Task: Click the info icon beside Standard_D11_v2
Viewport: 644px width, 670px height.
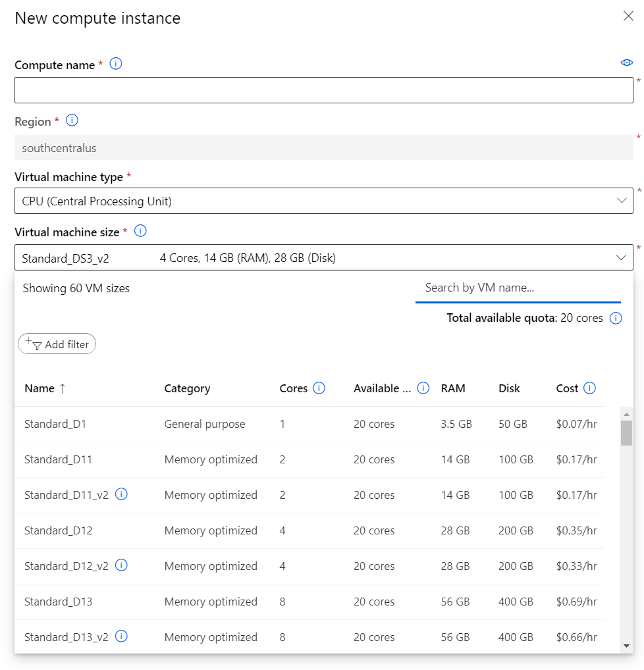Action: (121, 494)
